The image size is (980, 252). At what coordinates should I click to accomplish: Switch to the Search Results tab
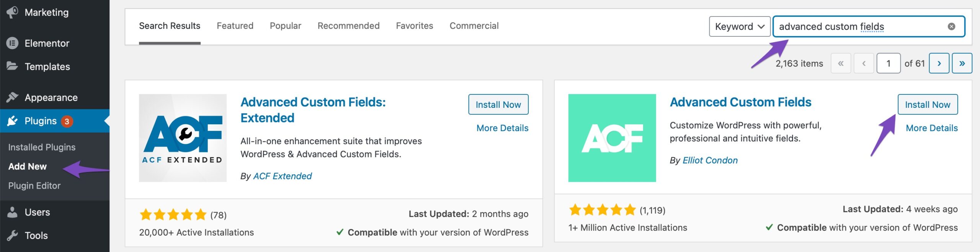click(x=170, y=26)
